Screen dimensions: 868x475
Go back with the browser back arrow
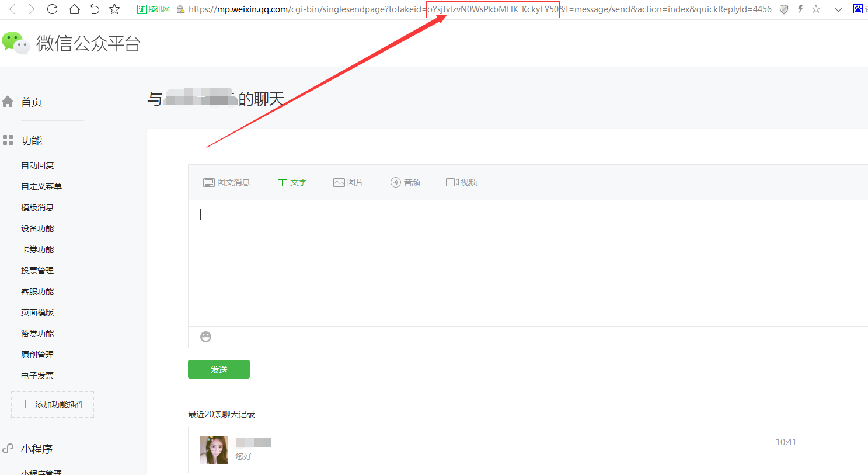click(x=12, y=9)
